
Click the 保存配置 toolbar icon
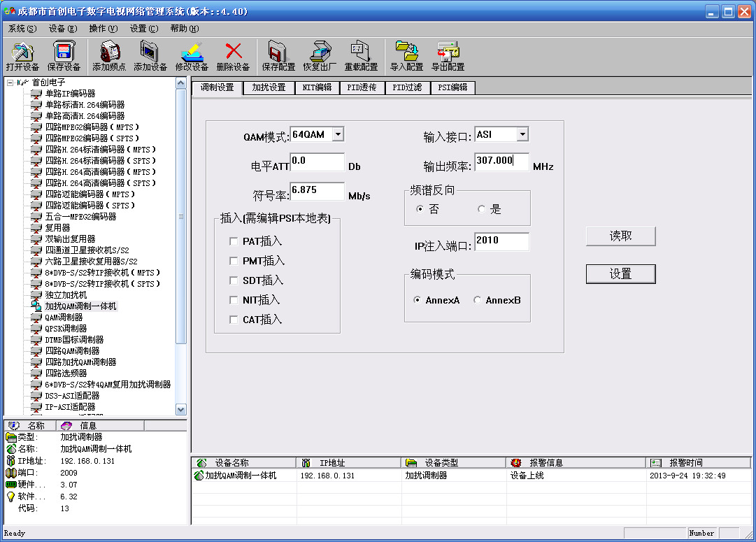(x=278, y=52)
